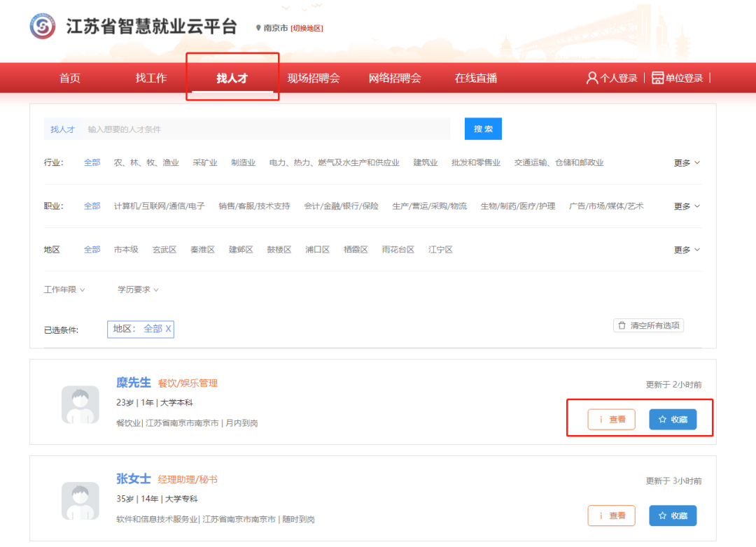The image size is (756, 547).
Task: Click the location pin icon beside 南京市
Action: tap(258, 29)
